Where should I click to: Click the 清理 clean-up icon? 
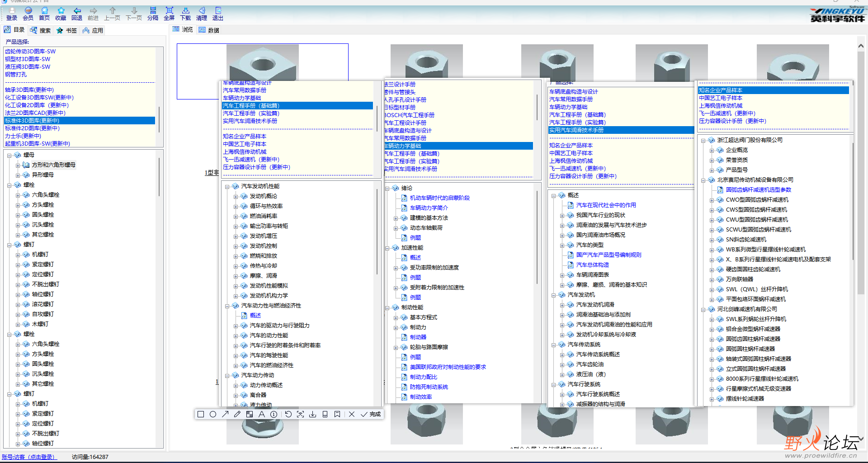click(x=202, y=14)
